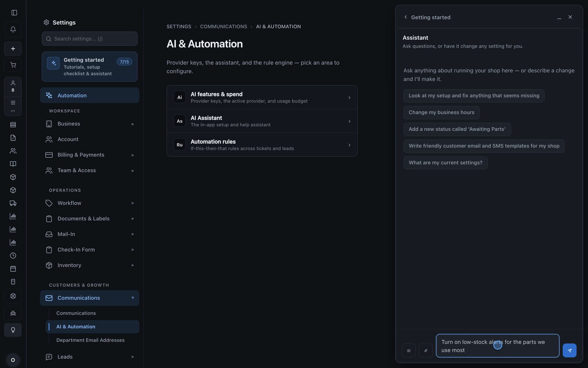Choose 'Change my business hours' suggestion

441,112
